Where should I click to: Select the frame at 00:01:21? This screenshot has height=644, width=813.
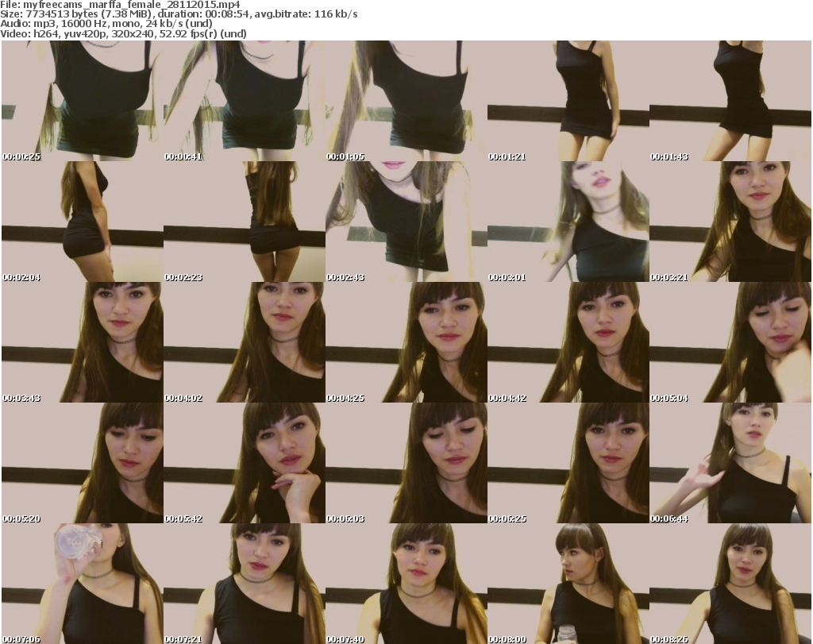point(568,101)
